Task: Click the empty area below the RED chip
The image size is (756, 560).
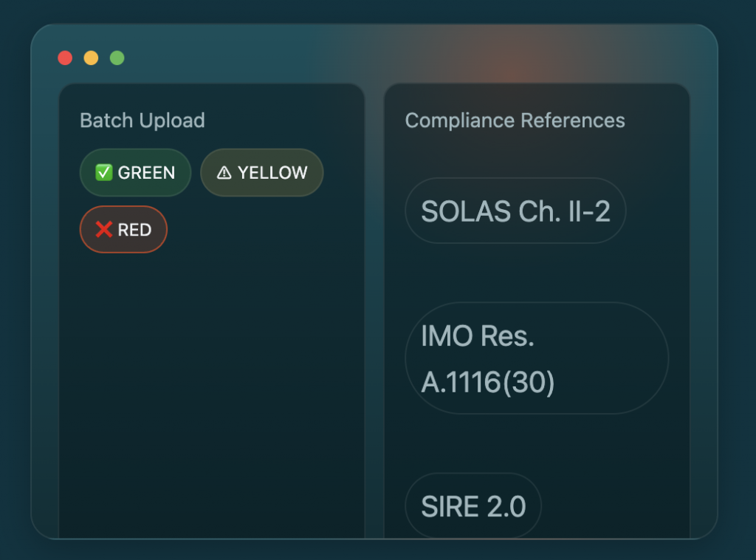Action: point(211,384)
